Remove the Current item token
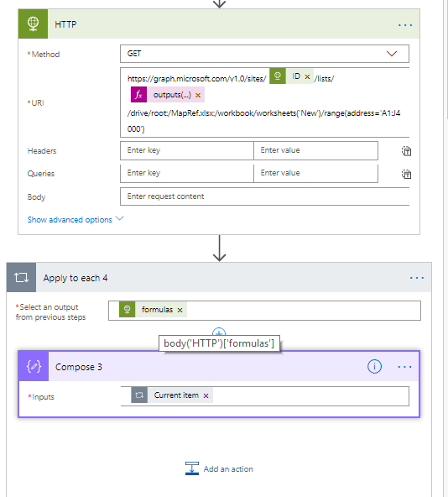Screen dimensions: 448x497 click(x=206, y=395)
